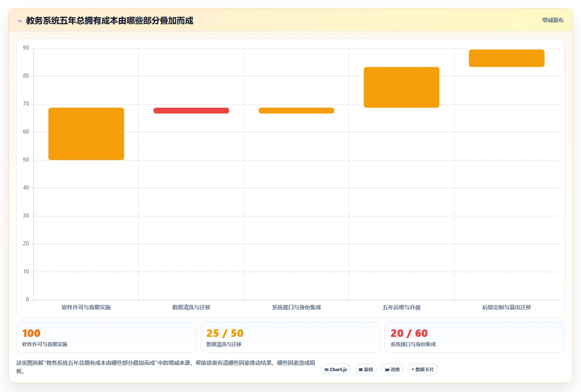Click the description paragraph starting 这张图拆解

point(166,367)
